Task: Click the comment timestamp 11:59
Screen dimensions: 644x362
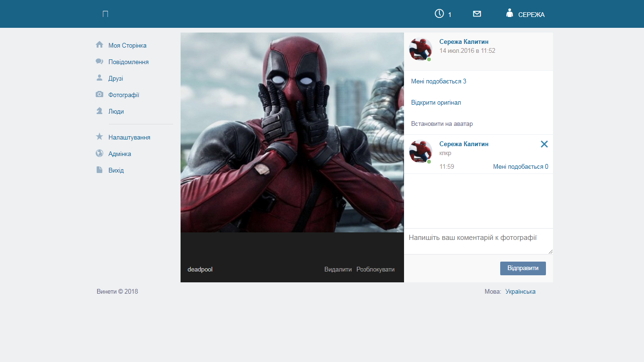Action: 447,167
